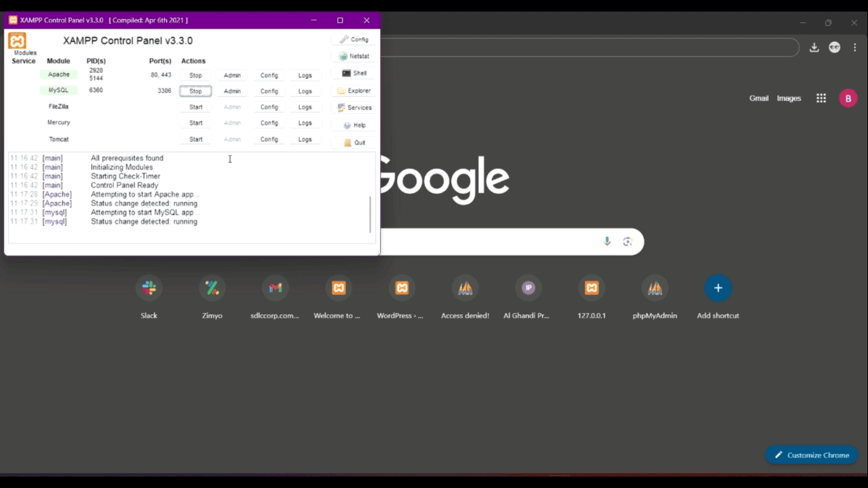
Task: Start the Mercury module
Action: coord(196,123)
